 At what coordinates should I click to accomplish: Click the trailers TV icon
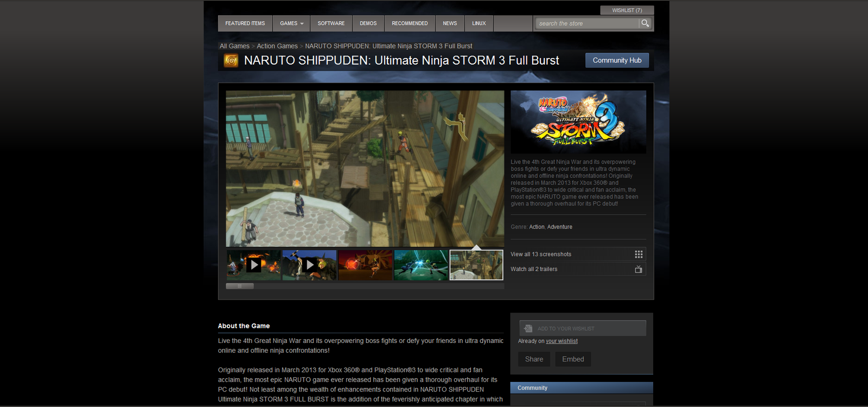click(x=639, y=269)
